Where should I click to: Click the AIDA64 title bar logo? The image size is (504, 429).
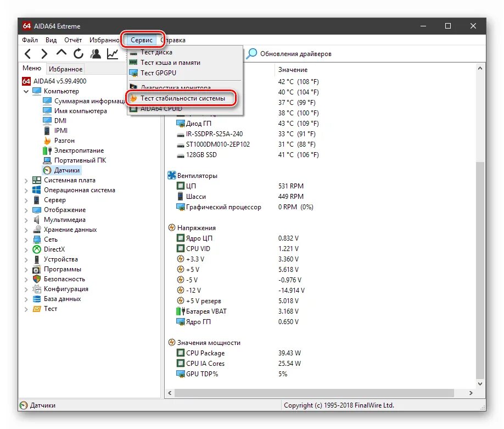tap(26, 26)
